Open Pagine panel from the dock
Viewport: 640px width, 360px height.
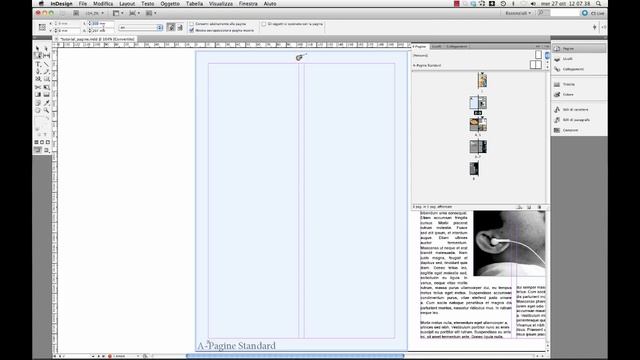click(579, 49)
